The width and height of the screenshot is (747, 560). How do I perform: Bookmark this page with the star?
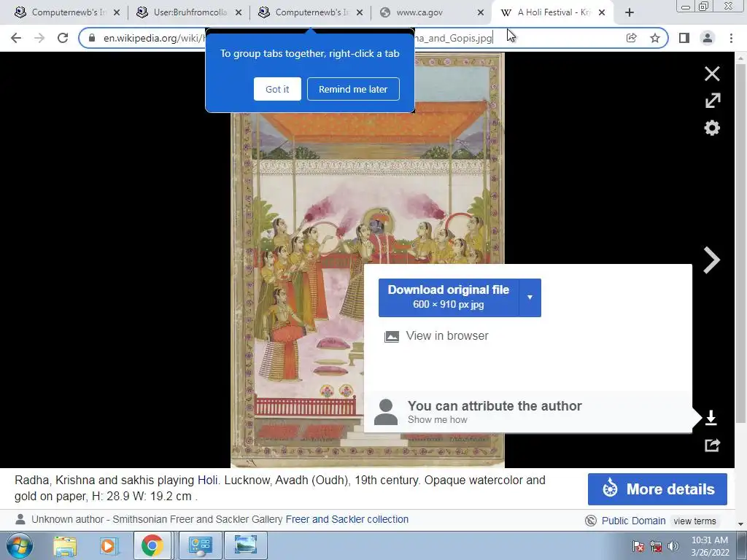pyautogui.click(x=655, y=38)
